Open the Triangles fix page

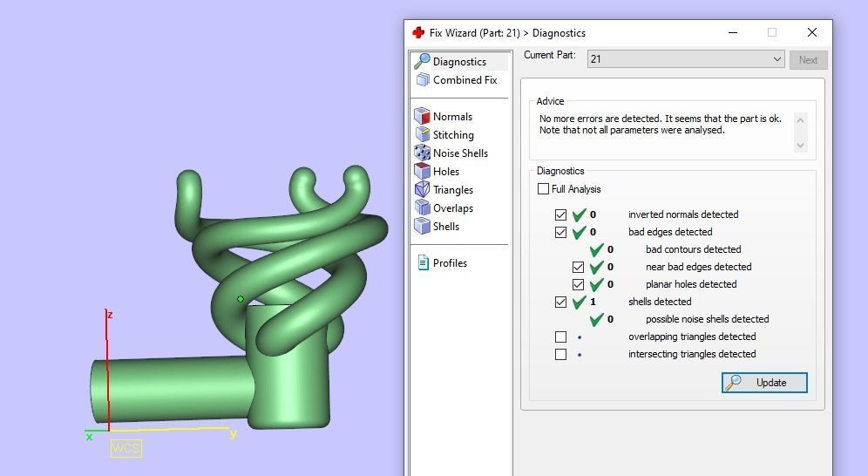(x=453, y=190)
